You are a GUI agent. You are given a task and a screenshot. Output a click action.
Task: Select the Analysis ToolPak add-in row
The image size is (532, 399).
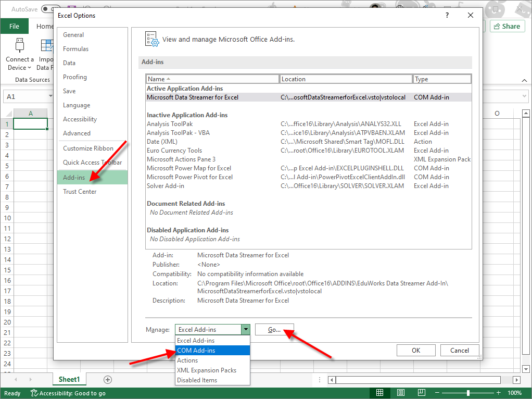pos(309,124)
